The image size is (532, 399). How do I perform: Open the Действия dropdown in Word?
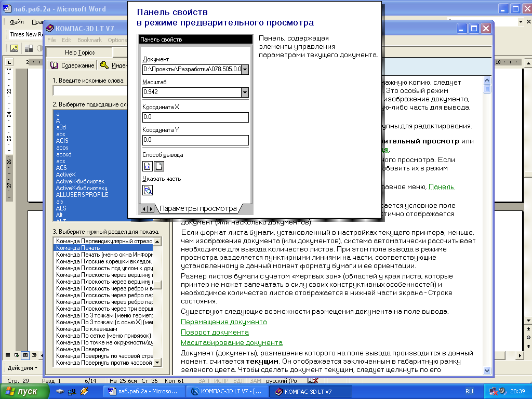(x=22, y=368)
